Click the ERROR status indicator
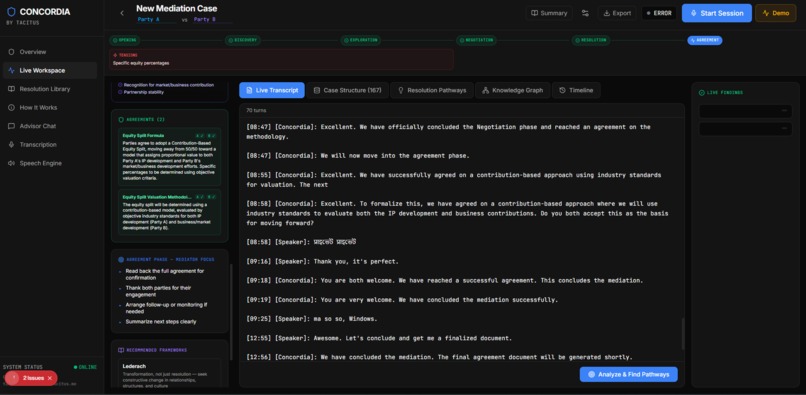The width and height of the screenshot is (806, 395). pos(659,13)
